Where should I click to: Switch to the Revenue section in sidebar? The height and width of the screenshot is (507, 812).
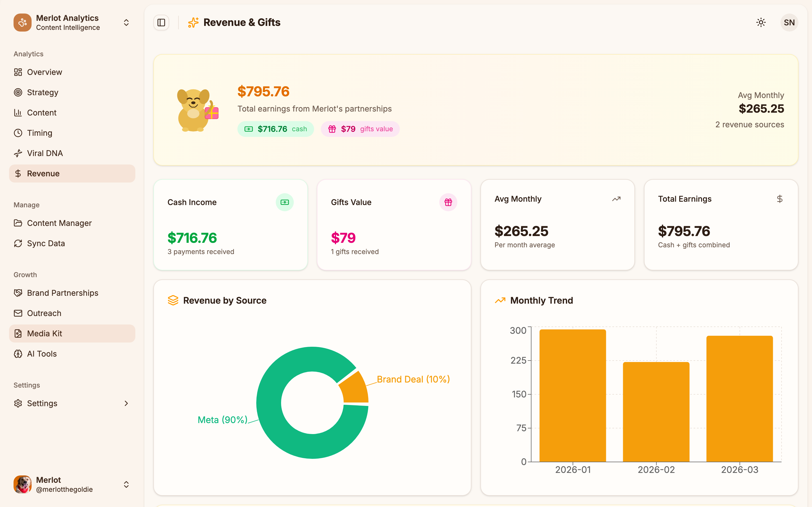point(43,173)
